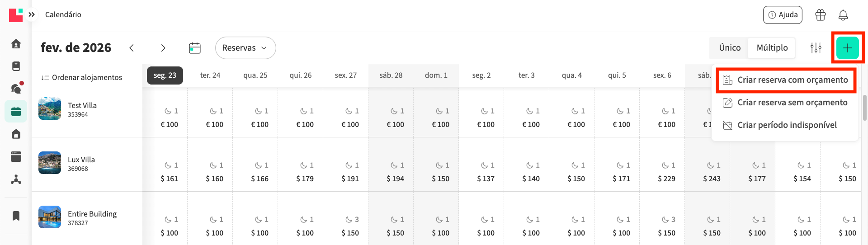Click the go-to-today calendar icon

195,48
